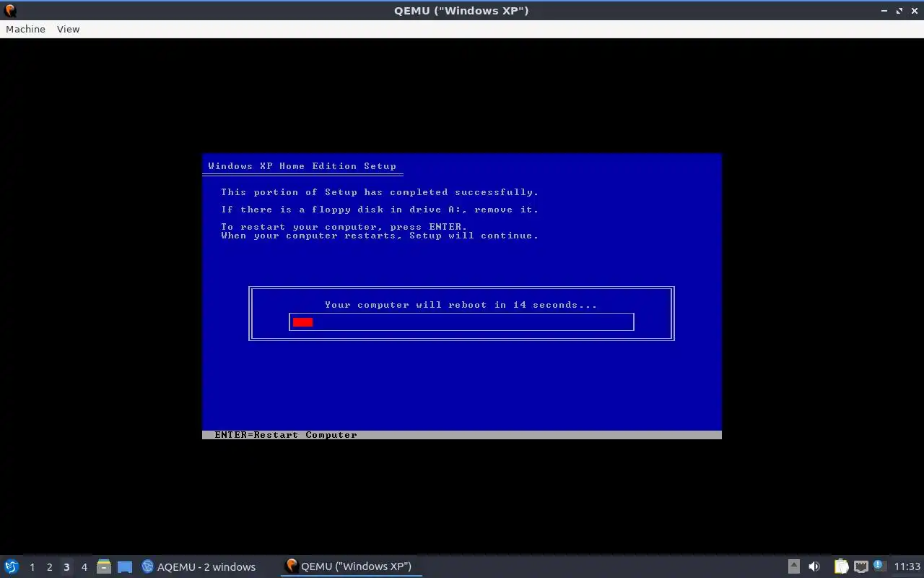924x578 pixels.
Task: Switch to workspace 3
Action: tap(66, 566)
